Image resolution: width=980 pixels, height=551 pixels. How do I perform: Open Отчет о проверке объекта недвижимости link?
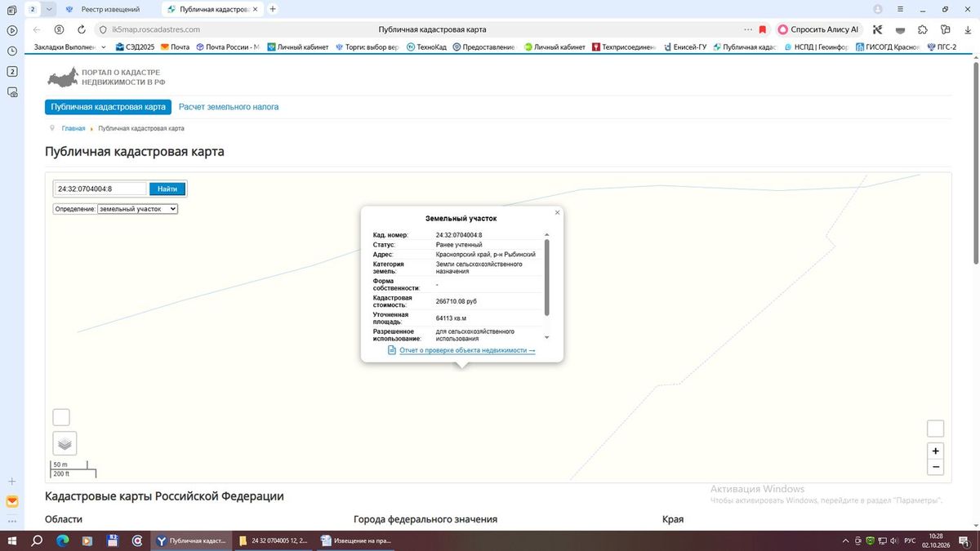[x=467, y=350]
